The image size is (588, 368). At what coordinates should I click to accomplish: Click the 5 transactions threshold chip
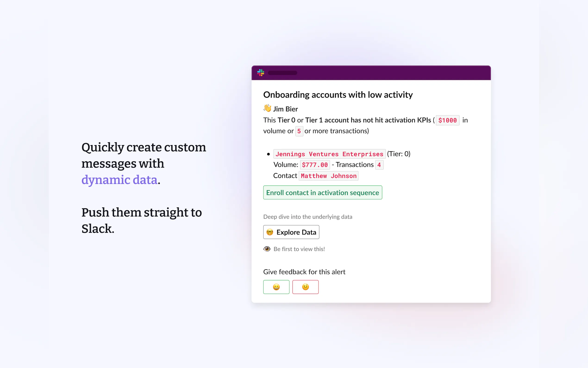tap(299, 131)
